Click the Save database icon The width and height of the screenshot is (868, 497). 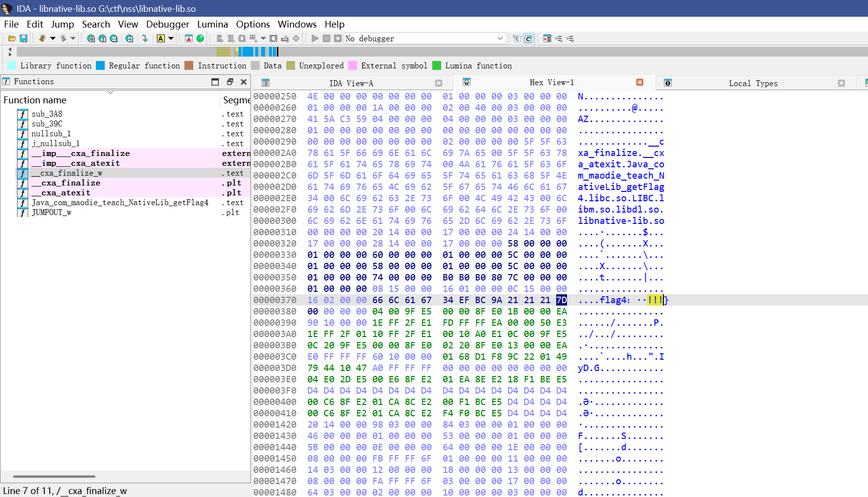coord(23,38)
